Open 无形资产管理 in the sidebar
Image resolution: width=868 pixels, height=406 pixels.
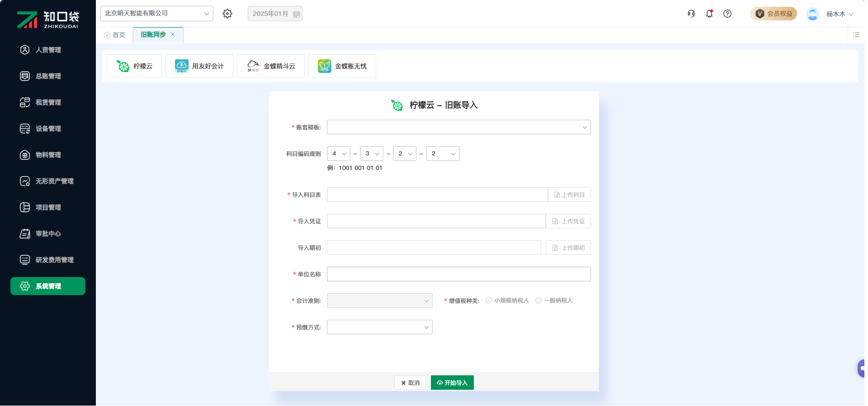tap(48, 181)
